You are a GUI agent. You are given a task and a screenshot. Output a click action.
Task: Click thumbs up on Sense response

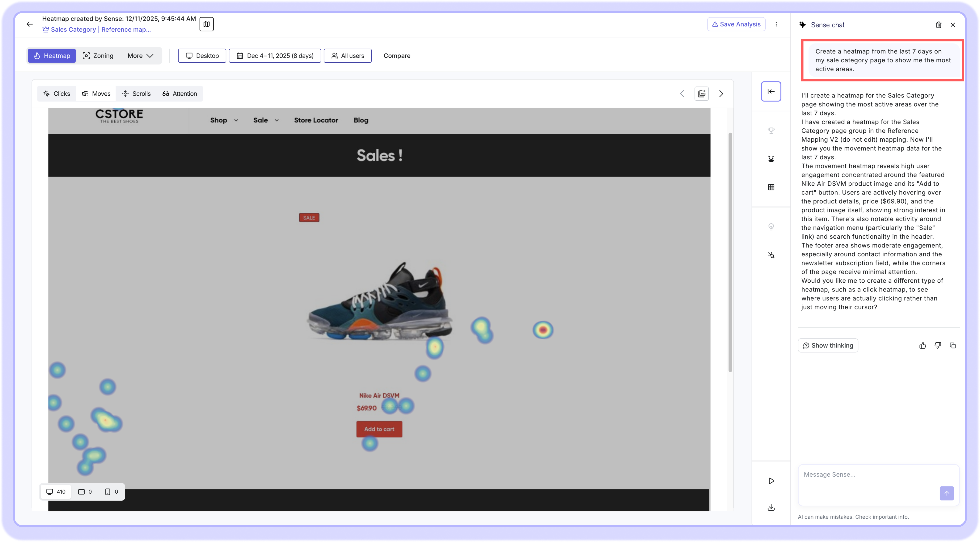click(x=922, y=345)
